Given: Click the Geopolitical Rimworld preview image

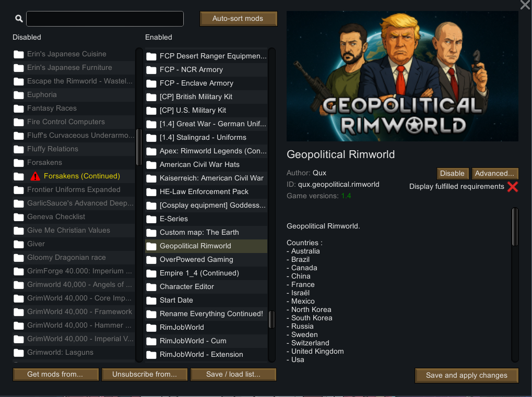Looking at the screenshot, I should (x=403, y=76).
